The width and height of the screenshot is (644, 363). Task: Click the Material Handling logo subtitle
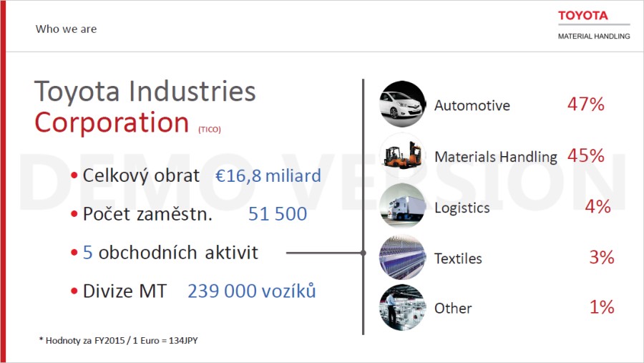(x=594, y=37)
